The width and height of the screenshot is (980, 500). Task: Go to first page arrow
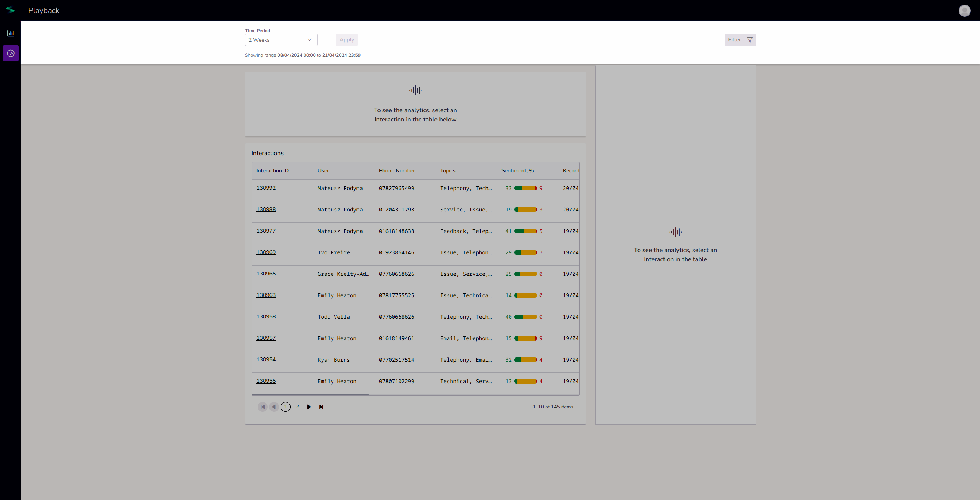click(263, 407)
